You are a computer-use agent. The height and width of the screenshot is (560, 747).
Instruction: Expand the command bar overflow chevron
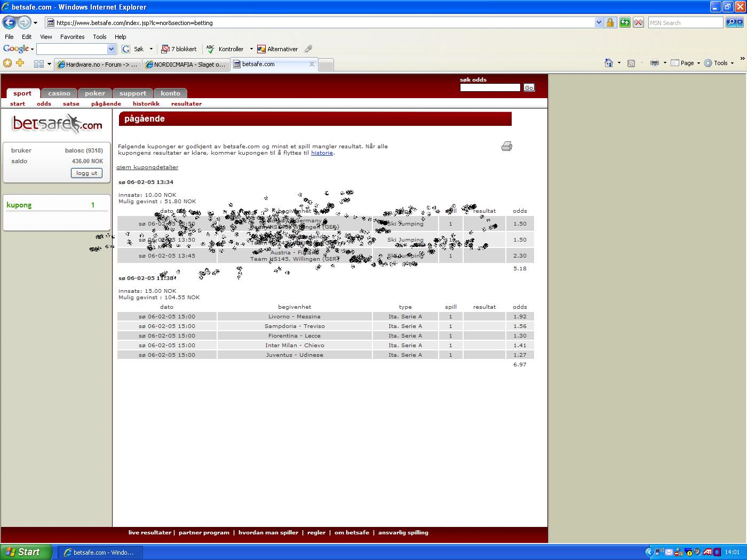[742, 59]
